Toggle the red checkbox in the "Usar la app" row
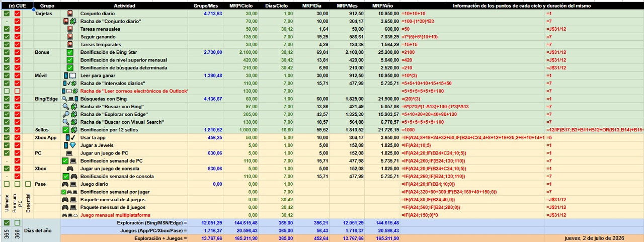The image size is (644, 242). pos(18,137)
